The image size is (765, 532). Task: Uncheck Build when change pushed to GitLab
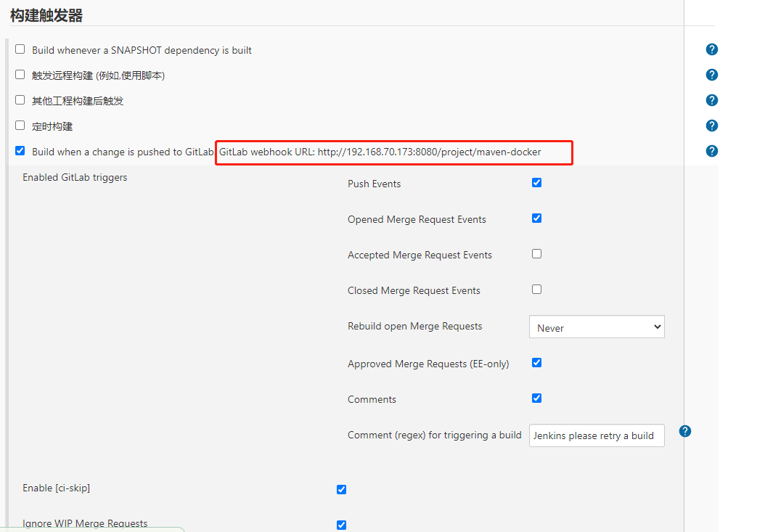20,151
